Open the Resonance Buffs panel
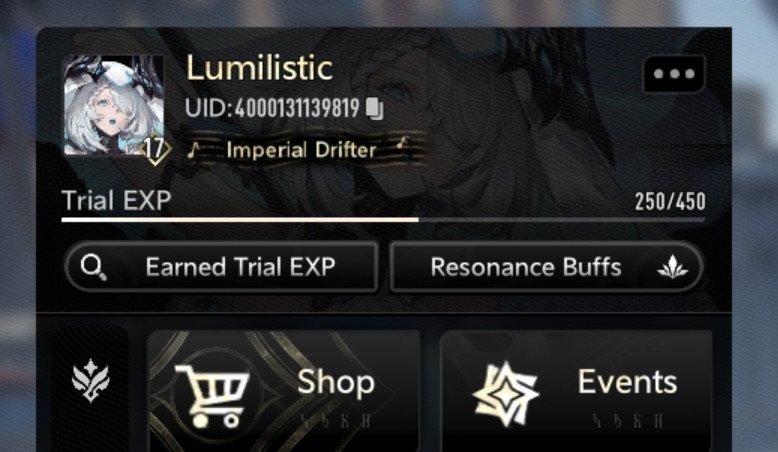 tap(546, 267)
